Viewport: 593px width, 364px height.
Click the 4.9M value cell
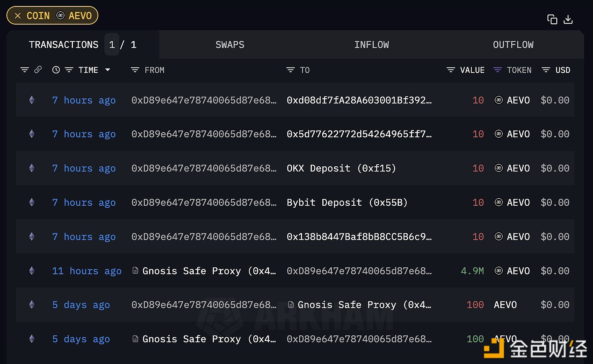(472, 271)
